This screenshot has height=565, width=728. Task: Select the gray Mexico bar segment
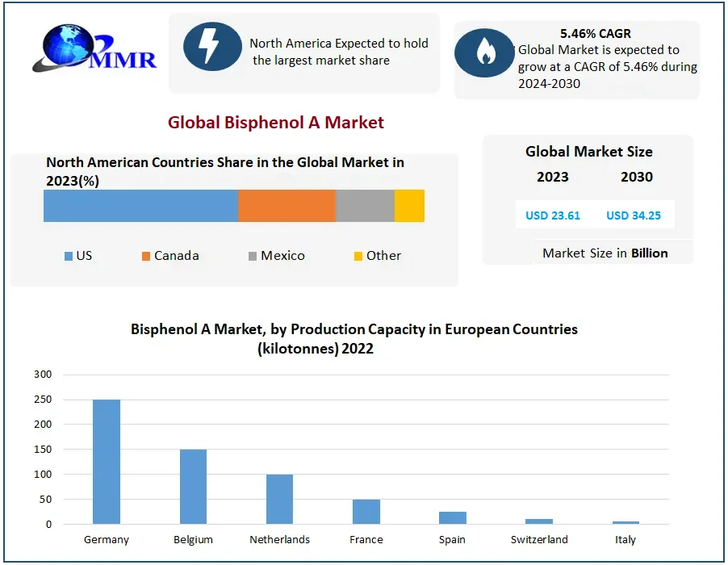tap(365, 206)
